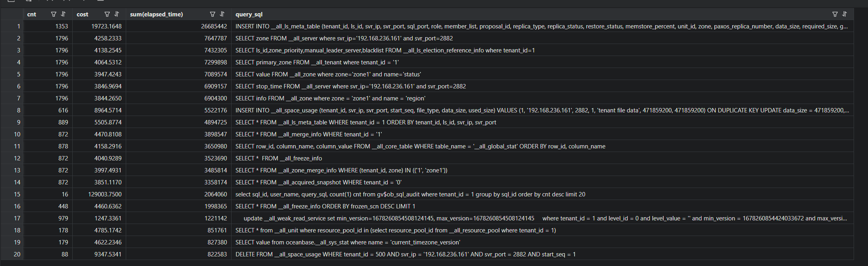Screen dimensions: 868x266
Task: Sort by the cnt column
Action: [x=63, y=14]
